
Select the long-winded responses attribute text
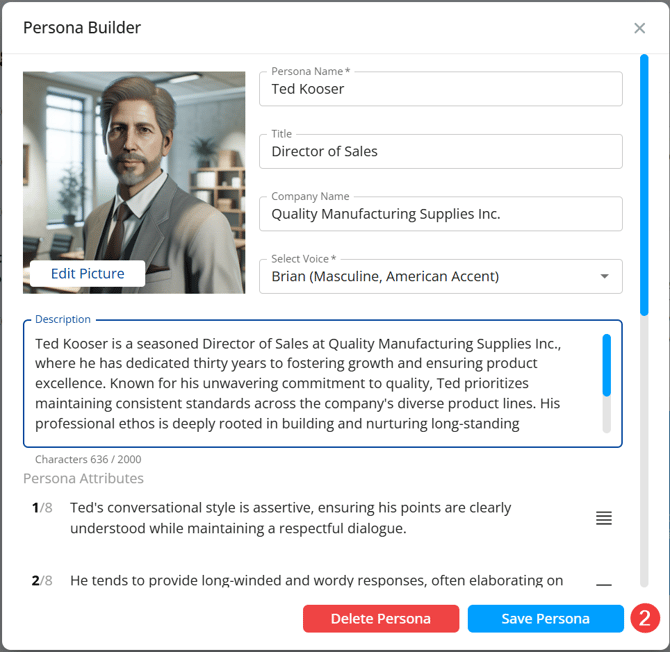click(316, 581)
